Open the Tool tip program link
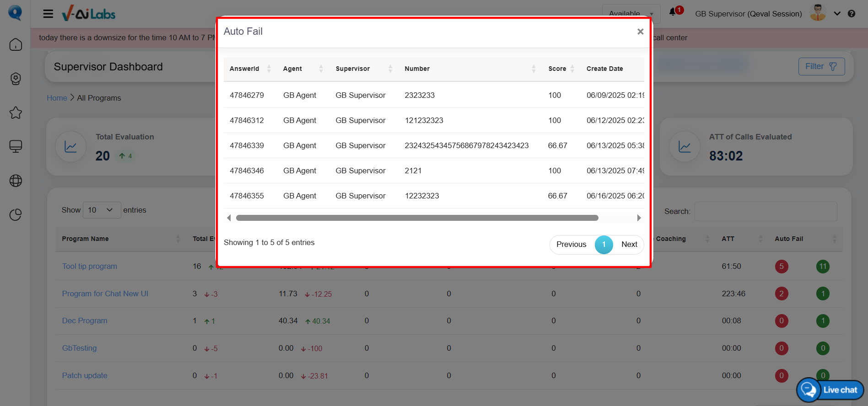 (90, 266)
